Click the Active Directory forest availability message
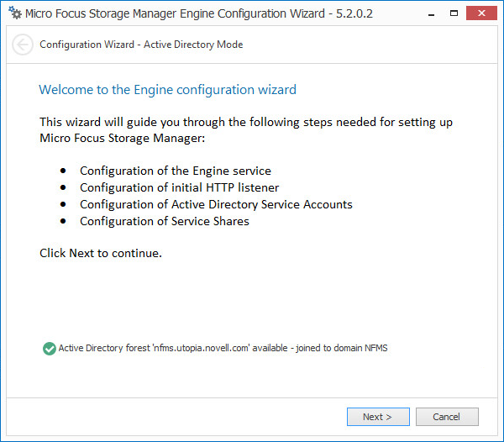Image resolution: width=504 pixels, height=442 pixels. [x=223, y=349]
